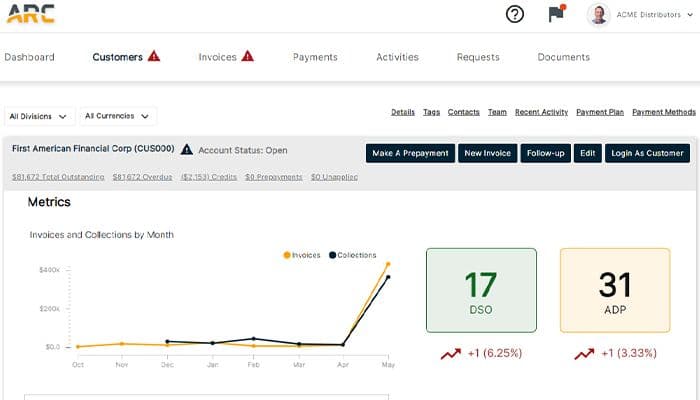Open the $0 Unapplied link
Image resolution: width=700 pixels, height=400 pixels.
point(334,177)
